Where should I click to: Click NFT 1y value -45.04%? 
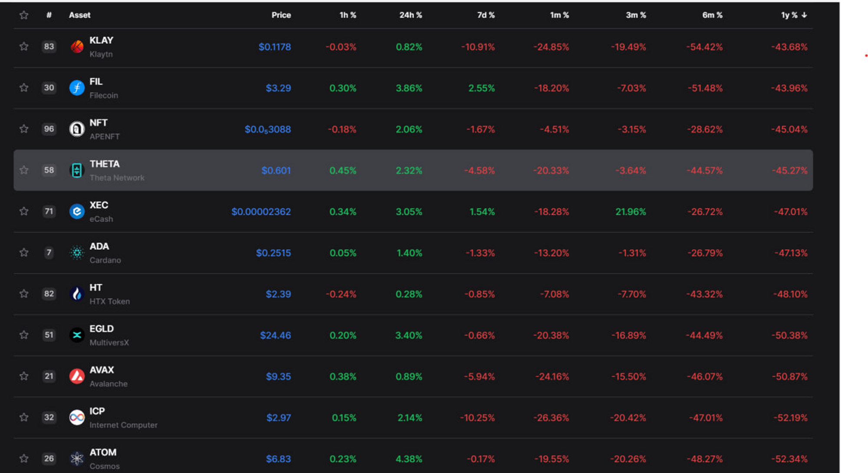coord(789,129)
